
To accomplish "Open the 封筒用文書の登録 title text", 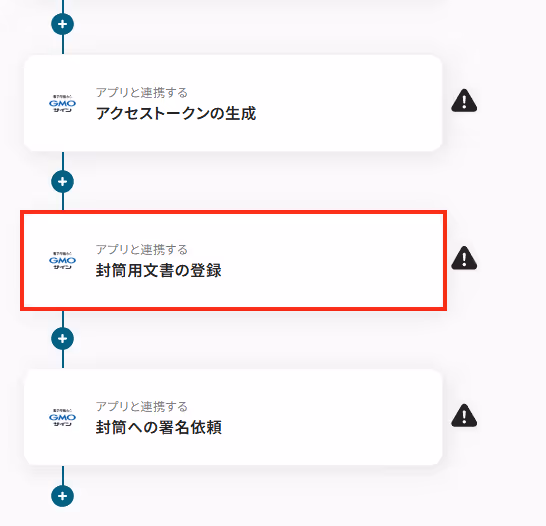I will (x=158, y=270).
